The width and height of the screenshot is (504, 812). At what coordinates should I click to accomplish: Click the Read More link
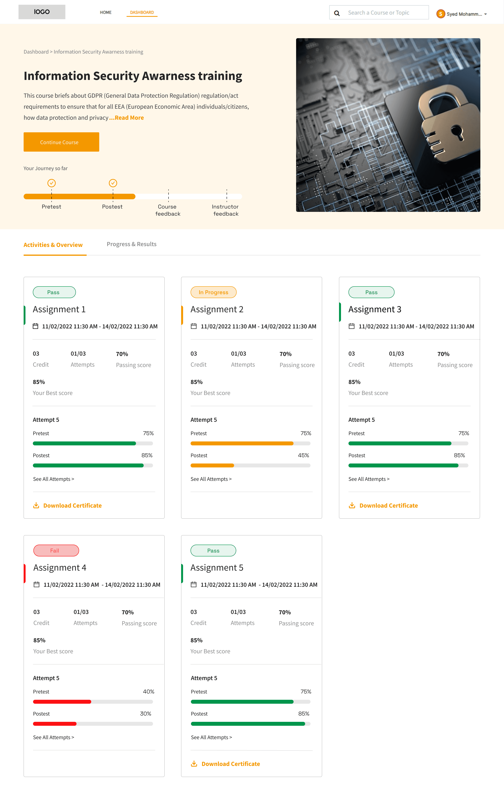pos(129,118)
